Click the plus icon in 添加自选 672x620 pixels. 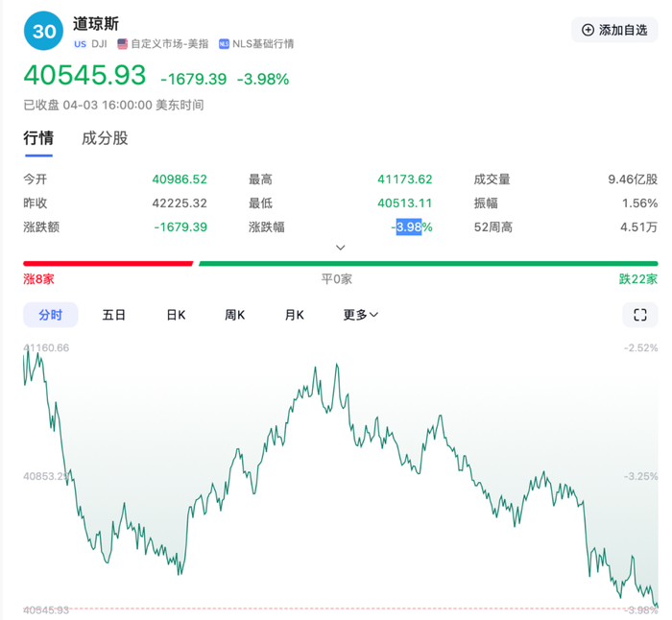pos(588,30)
